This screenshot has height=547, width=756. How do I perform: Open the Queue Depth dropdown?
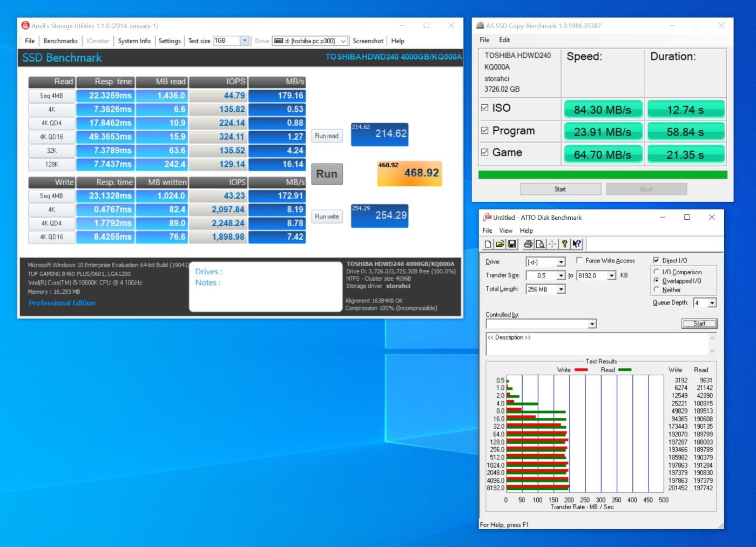click(712, 303)
